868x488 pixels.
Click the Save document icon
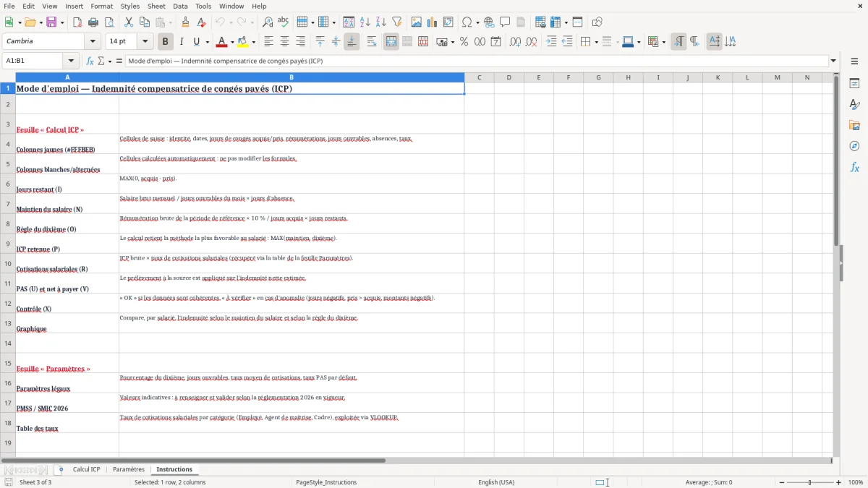tap(51, 22)
